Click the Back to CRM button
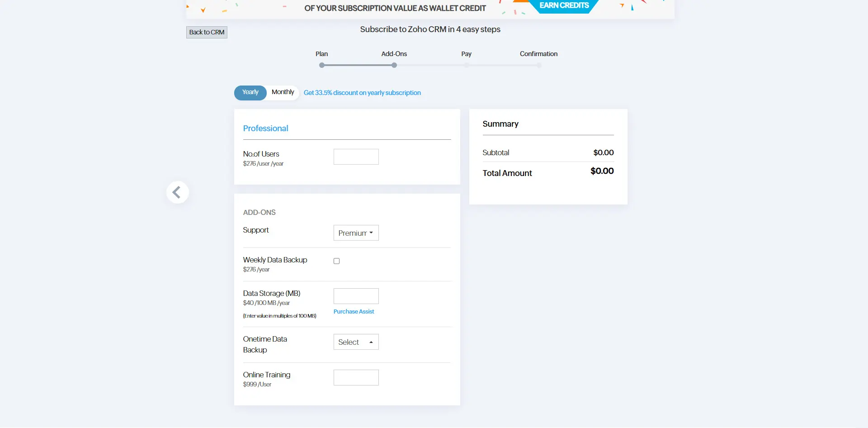868x428 pixels. click(x=207, y=32)
